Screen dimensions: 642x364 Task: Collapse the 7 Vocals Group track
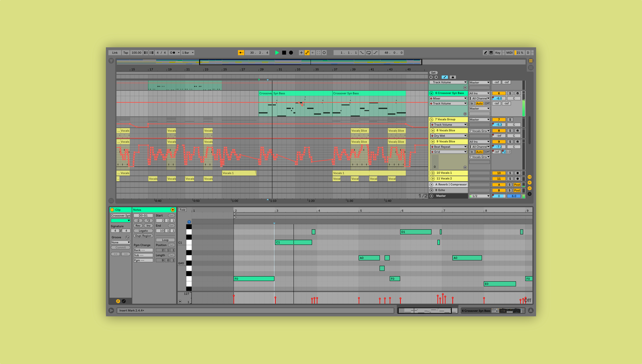tap(432, 119)
